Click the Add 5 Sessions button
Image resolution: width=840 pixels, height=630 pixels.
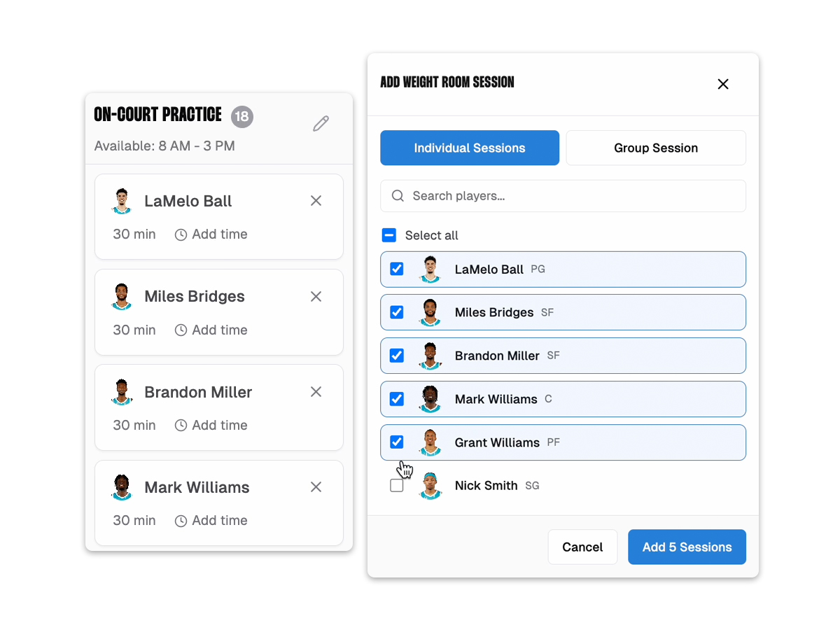(687, 547)
